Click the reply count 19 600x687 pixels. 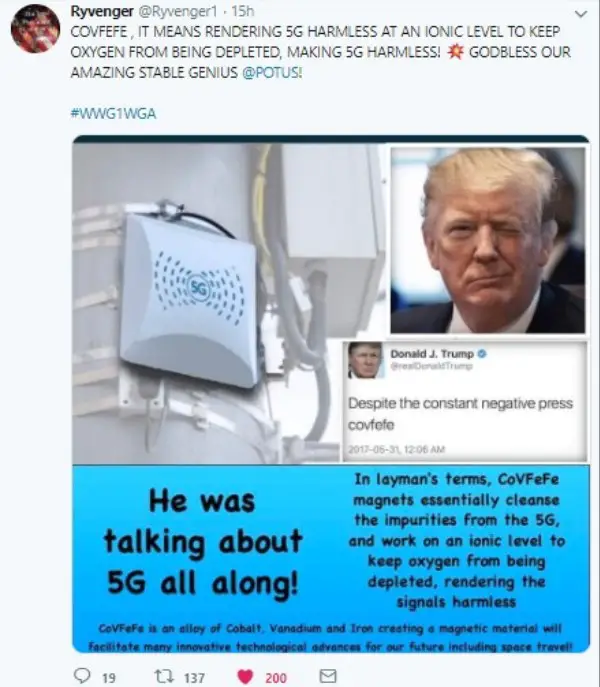(109, 678)
